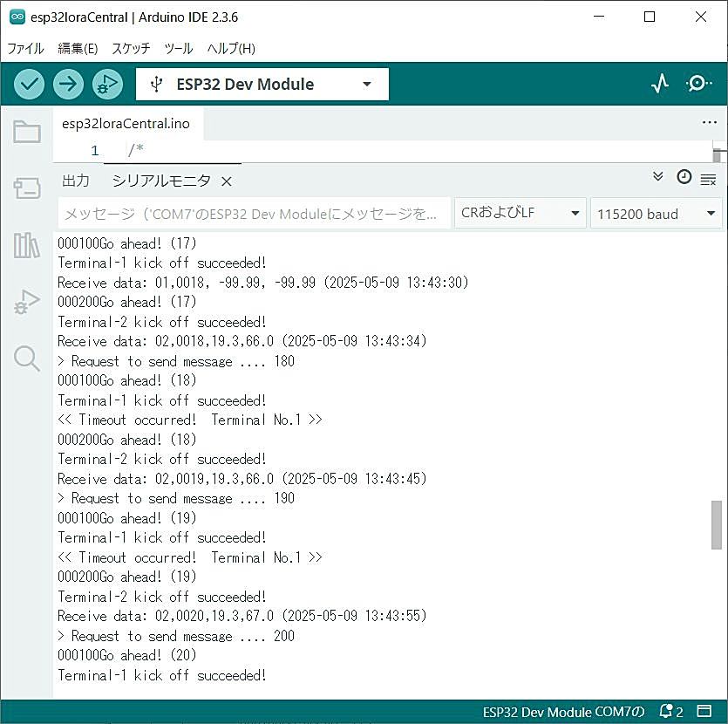
Task: Close the シリアルモニタ tab
Action: (x=226, y=181)
